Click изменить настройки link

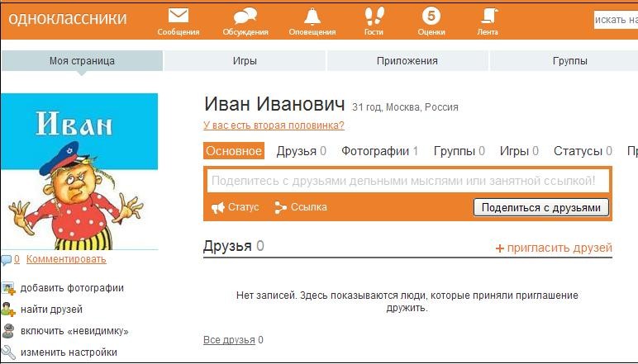(x=69, y=352)
